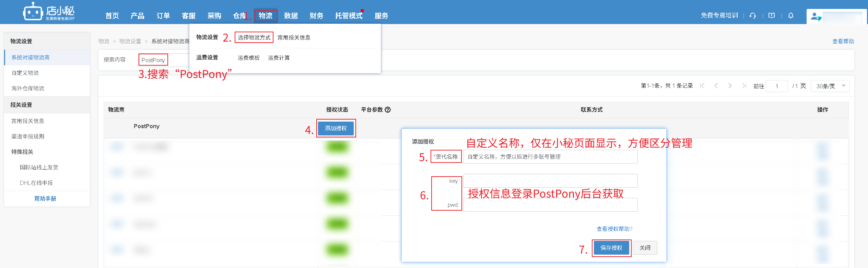Screen dimensions: 868x268
Task: Open the 物流 top menu
Action: (x=266, y=16)
